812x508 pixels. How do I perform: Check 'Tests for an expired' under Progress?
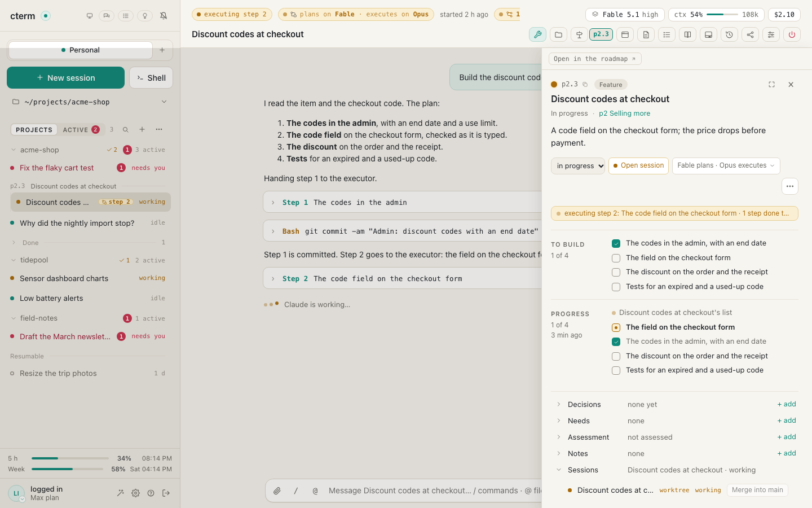[x=616, y=370]
